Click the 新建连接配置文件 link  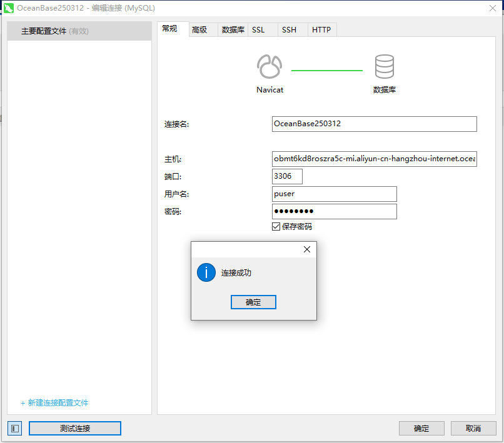54,403
